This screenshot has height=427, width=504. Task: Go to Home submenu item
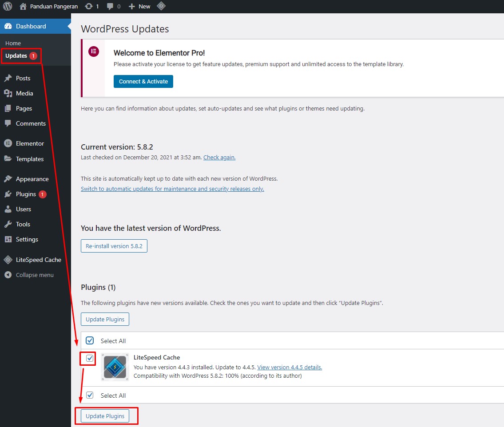(13, 43)
